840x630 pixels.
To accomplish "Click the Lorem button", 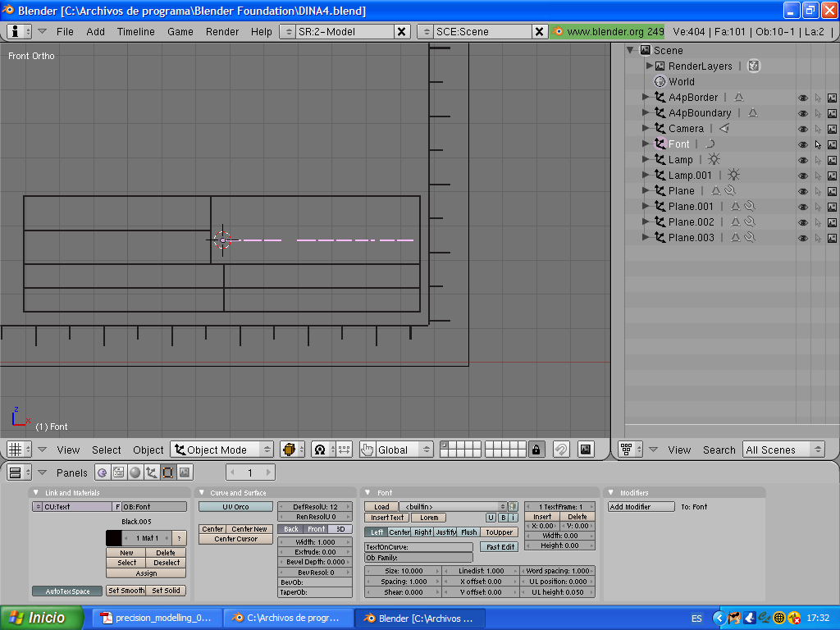I will [428, 518].
